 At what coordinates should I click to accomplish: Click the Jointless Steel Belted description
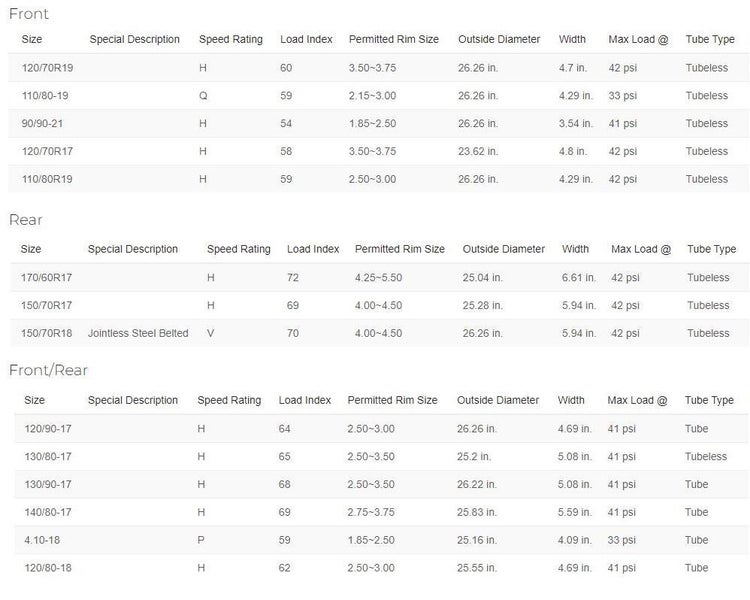(138, 333)
